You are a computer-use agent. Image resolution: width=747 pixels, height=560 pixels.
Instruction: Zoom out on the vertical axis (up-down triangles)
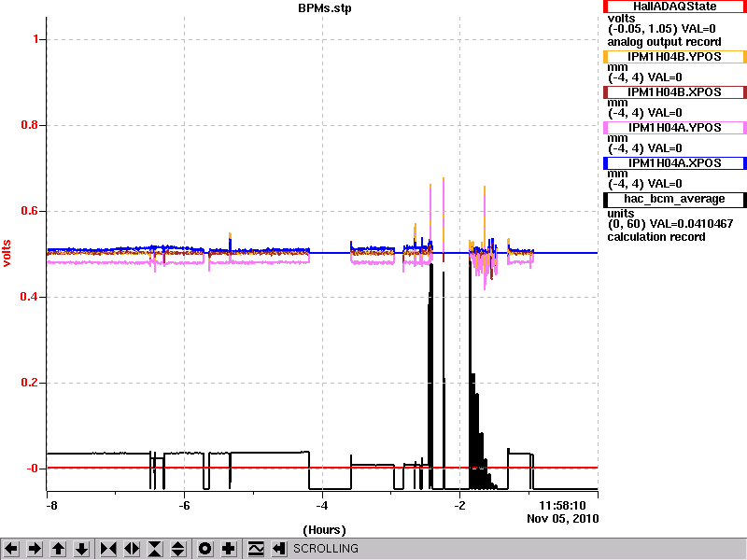click(x=178, y=549)
